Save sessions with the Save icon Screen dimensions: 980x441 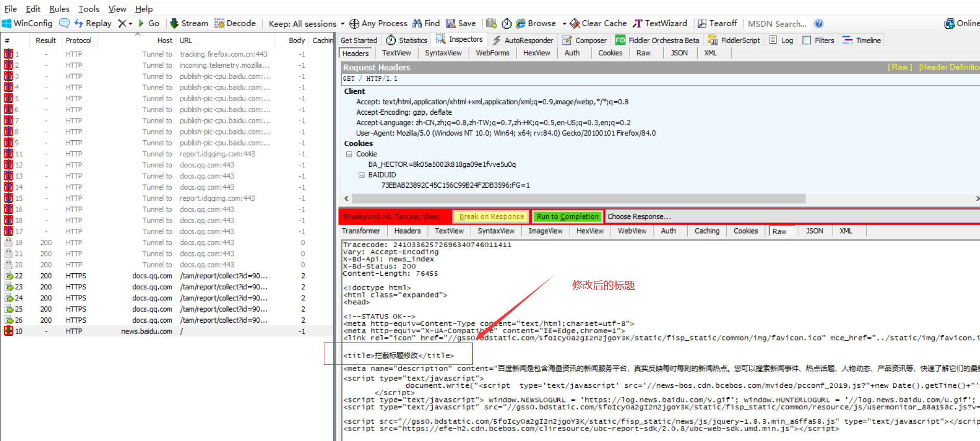(x=461, y=23)
